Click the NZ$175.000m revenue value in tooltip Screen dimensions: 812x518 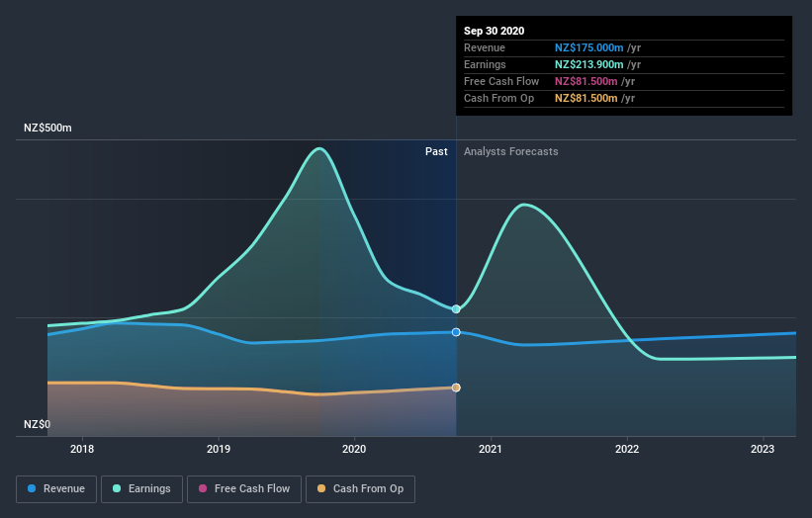pos(588,47)
